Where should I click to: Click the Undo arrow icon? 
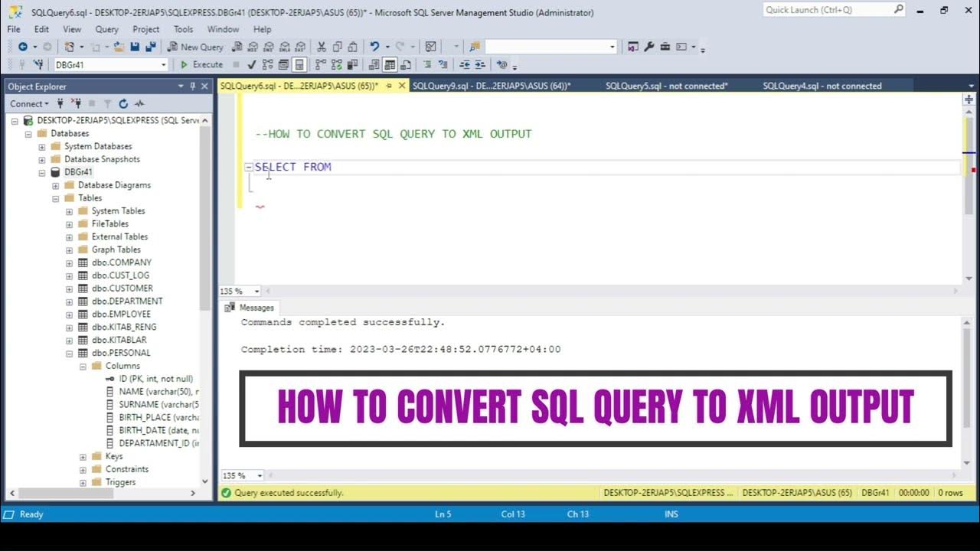[375, 47]
